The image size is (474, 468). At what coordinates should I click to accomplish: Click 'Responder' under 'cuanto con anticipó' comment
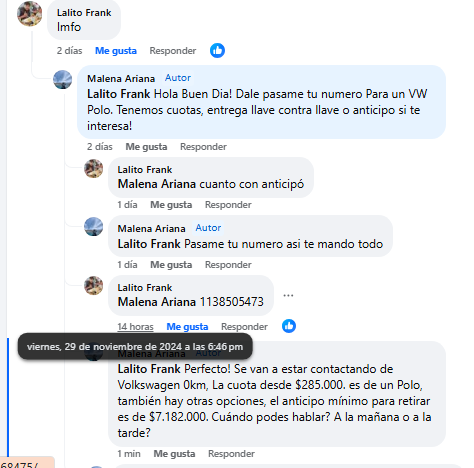tap(228, 205)
